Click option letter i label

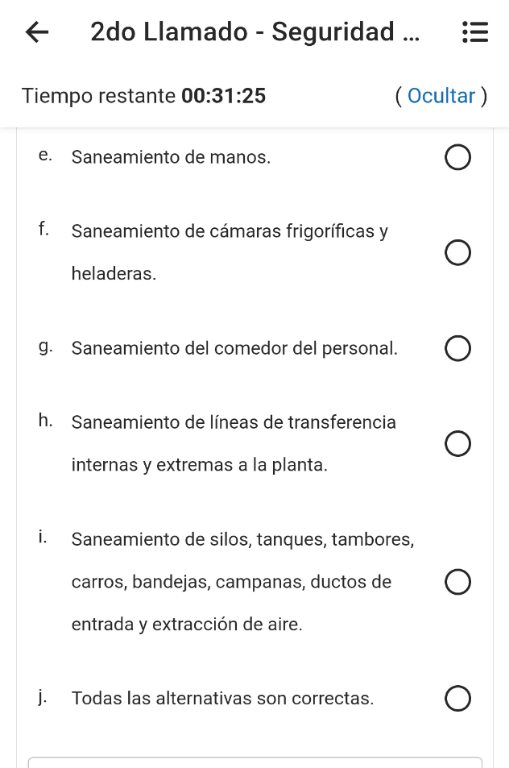coord(43,537)
